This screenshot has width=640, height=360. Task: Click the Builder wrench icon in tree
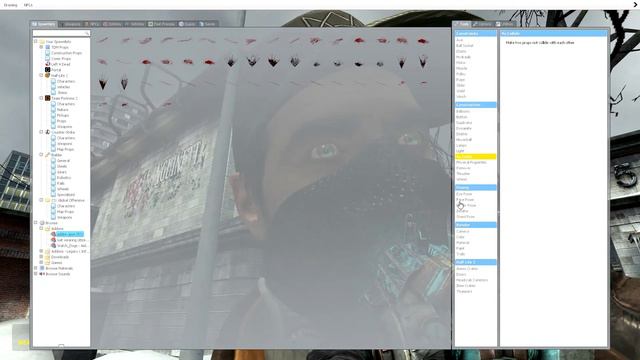pos(47,155)
